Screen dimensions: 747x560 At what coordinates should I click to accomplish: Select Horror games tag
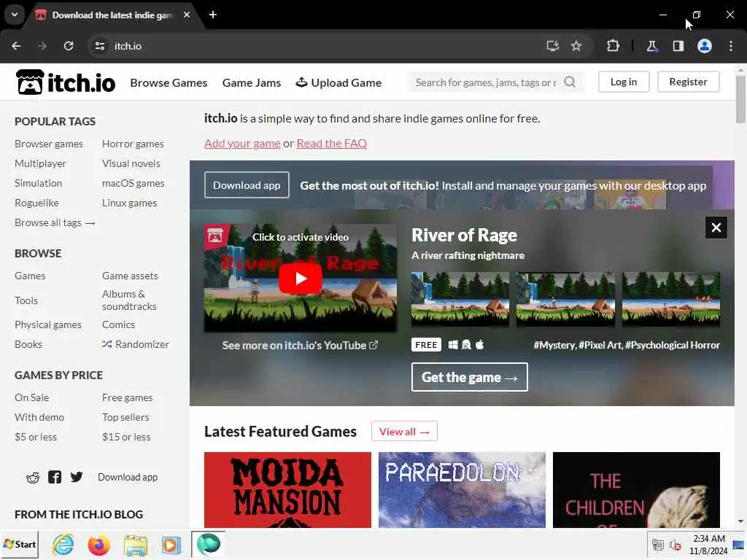tap(133, 144)
